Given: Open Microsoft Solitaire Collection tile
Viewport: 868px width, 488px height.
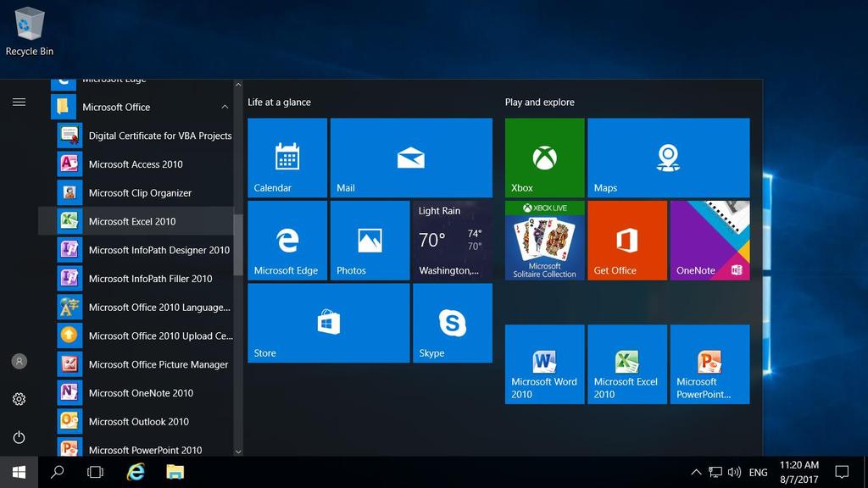Looking at the screenshot, I should pos(545,240).
